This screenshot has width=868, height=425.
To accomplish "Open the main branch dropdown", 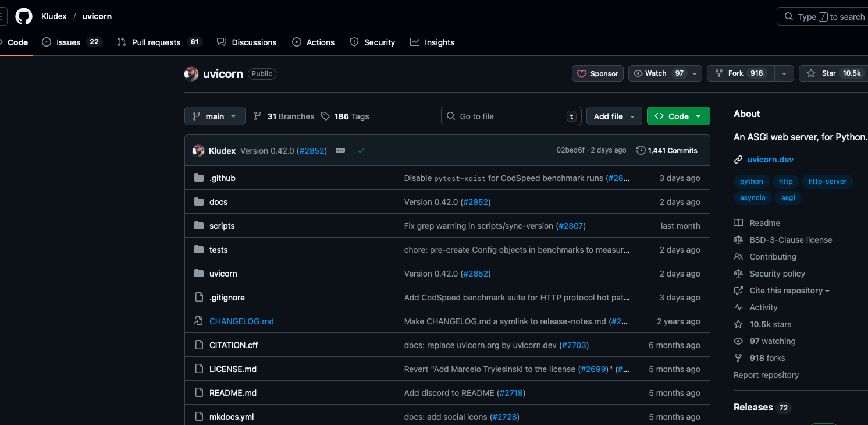I will (x=215, y=116).
